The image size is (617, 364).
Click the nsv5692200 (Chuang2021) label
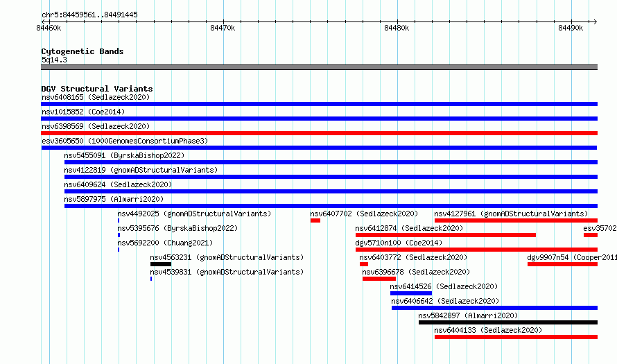coord(165,243)
